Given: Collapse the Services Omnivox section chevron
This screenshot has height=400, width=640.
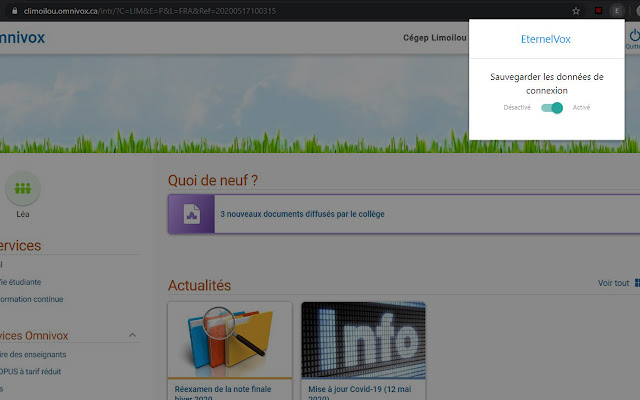Looking at the screenshot, I should pyautogui.click(x=132, y=335).
